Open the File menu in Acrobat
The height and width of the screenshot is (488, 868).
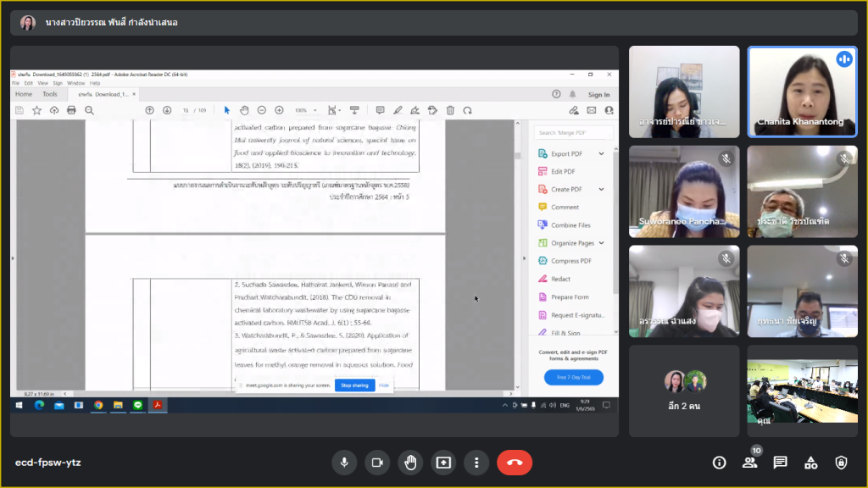click(x=15, y=84)
